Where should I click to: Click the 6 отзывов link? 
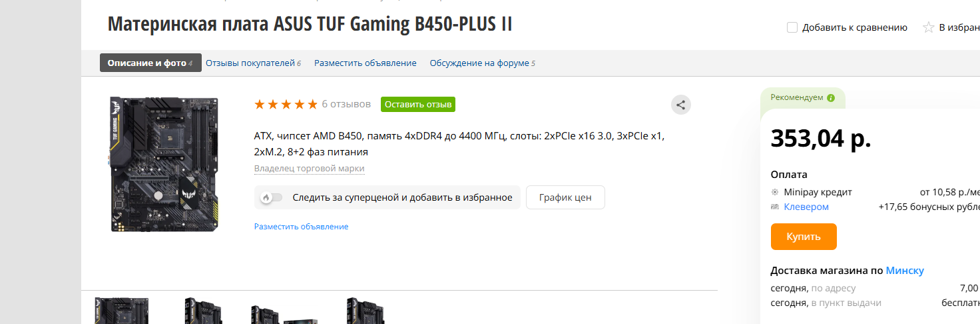pos(346,104)
